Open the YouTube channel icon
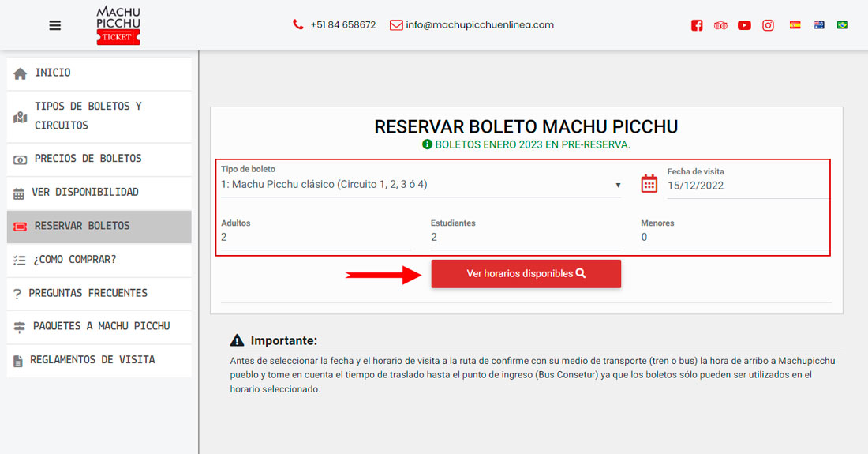Viewport: 868px width, 454px height. point(744,25)
